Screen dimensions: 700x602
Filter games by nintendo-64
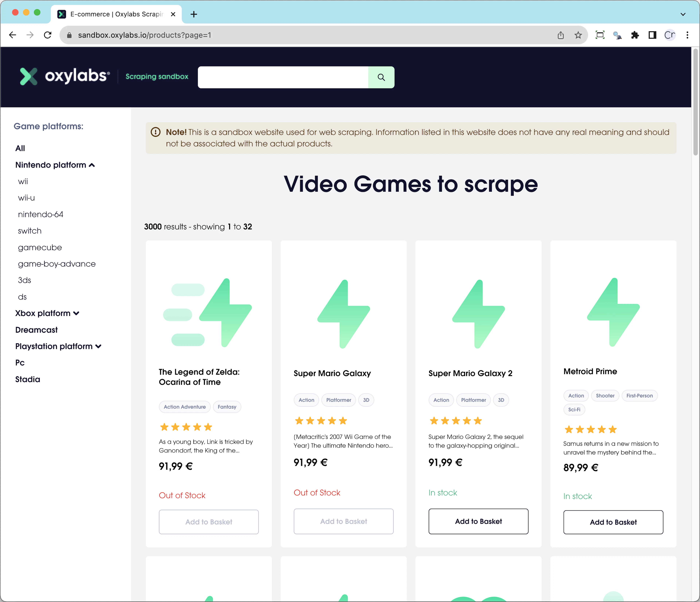pos(40,215)
